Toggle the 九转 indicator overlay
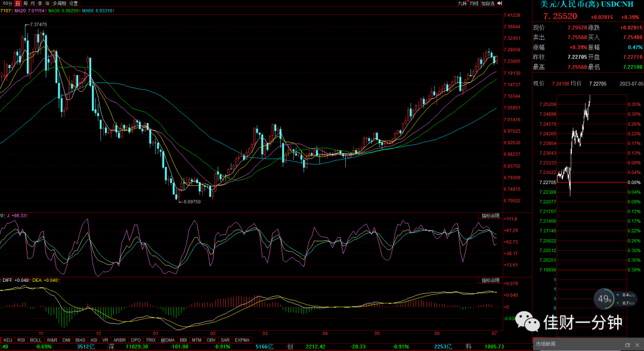The image size is (644, 351). [x=463, y=4]
